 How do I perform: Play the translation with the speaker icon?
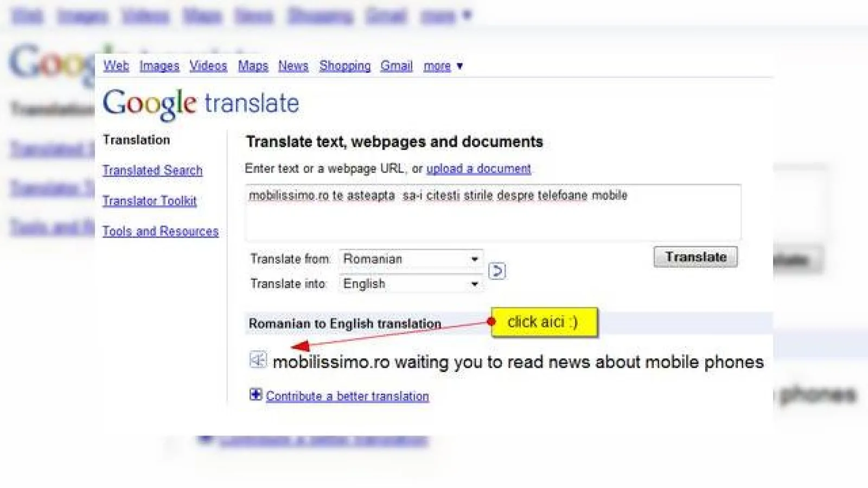[258, 359]
